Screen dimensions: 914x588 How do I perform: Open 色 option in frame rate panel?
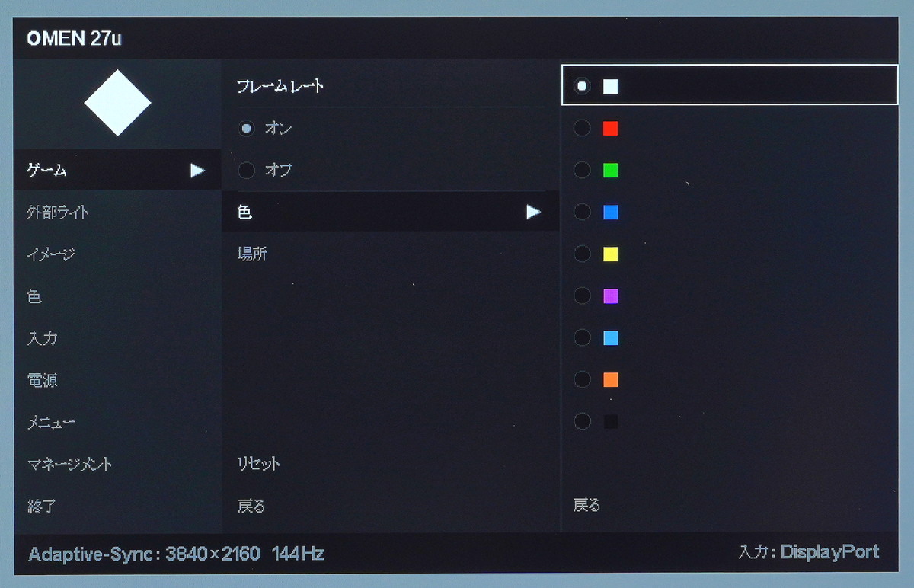[x=391, y=213]
